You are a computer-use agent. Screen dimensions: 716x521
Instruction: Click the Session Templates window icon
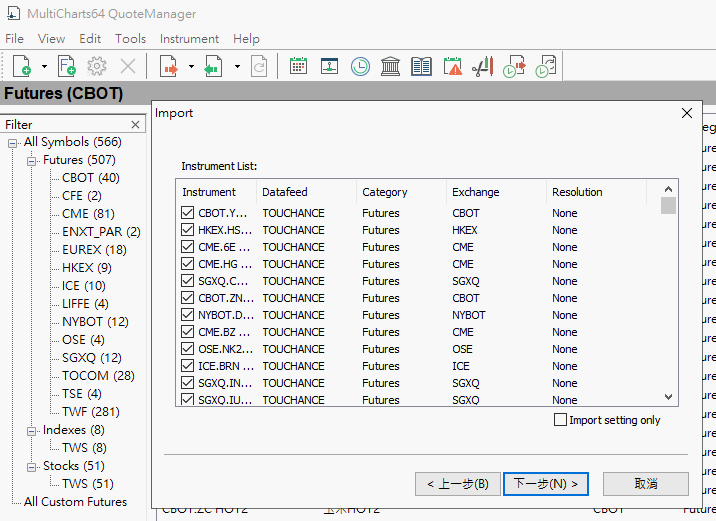[329, 66]
